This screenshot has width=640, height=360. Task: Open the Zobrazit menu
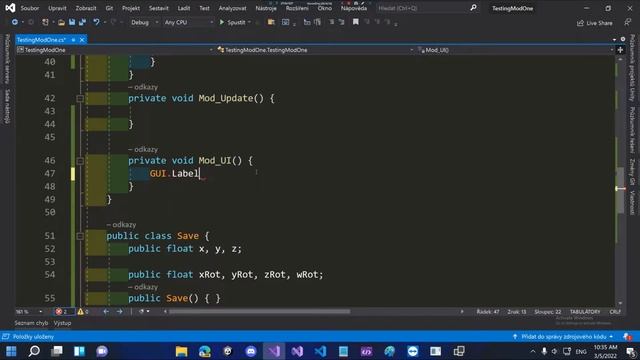coord(86,8)
